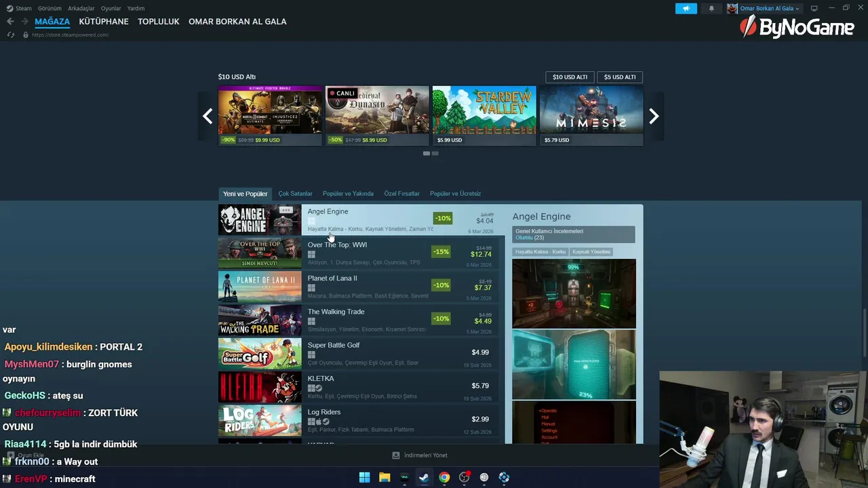Viewport: 868px width, 488px height.
Task: Go to MAĞAZA section
Action: 52,22
